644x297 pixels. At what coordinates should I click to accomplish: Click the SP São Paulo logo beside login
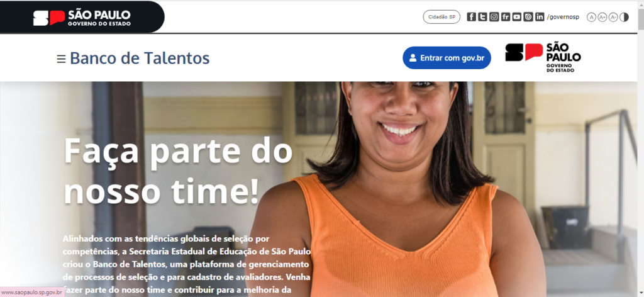pos(543,58)
